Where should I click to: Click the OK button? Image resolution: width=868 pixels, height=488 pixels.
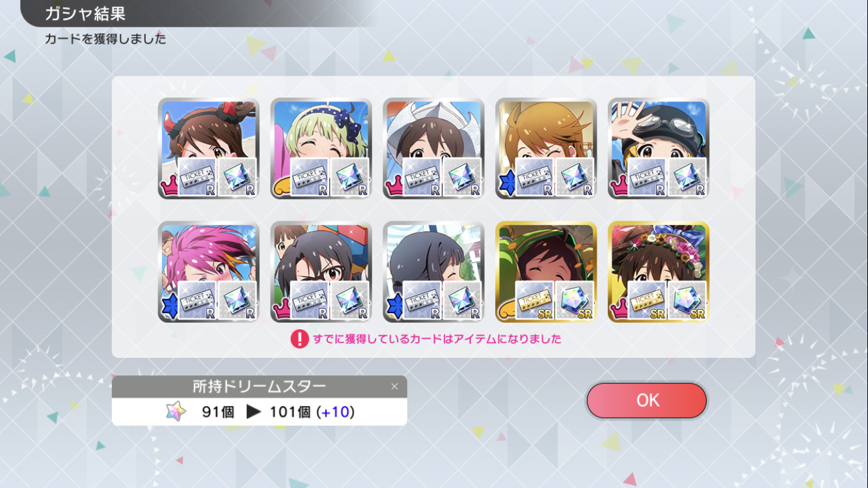coord(646,400)
